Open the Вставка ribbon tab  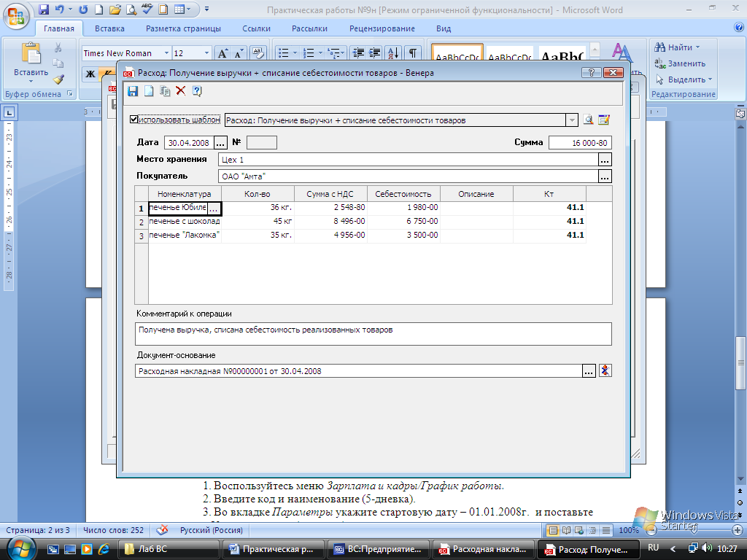(109, 28)
